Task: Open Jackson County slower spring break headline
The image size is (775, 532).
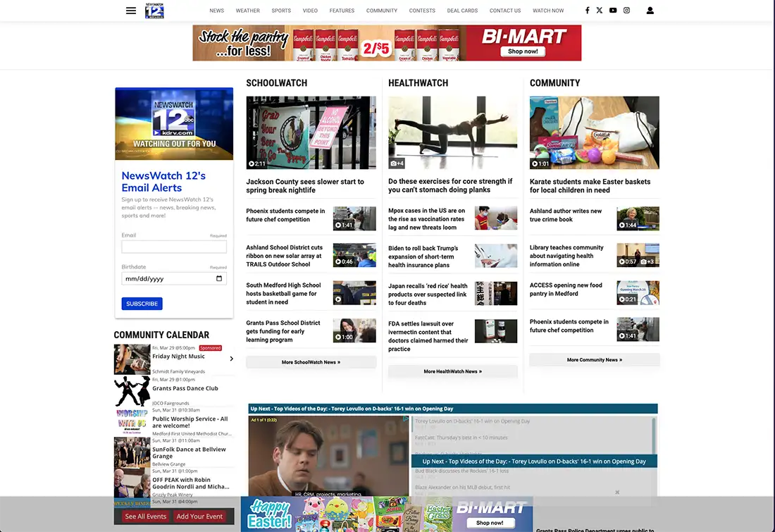Action: (x=305, y=186)
